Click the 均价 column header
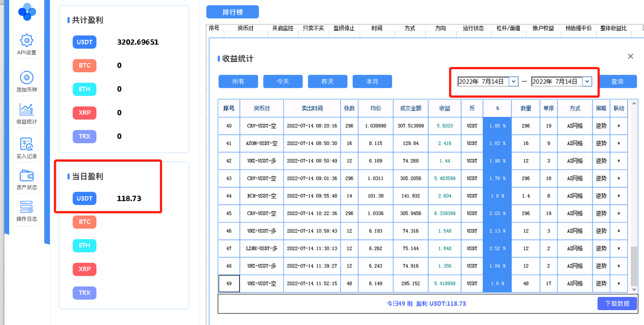 (376, 108)
